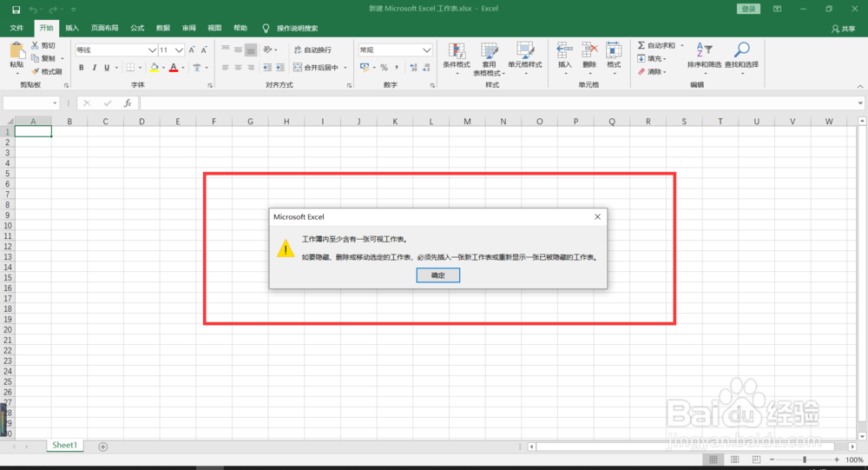
Task: Click the fill color bucket icon
Action: tap(155, 68)
